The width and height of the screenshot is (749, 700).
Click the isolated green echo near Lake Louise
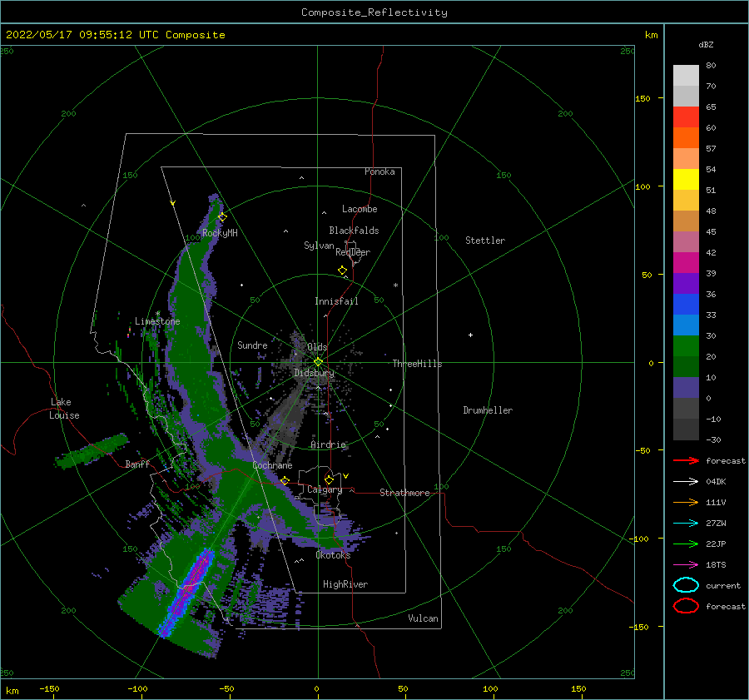(x=91, y=450)
